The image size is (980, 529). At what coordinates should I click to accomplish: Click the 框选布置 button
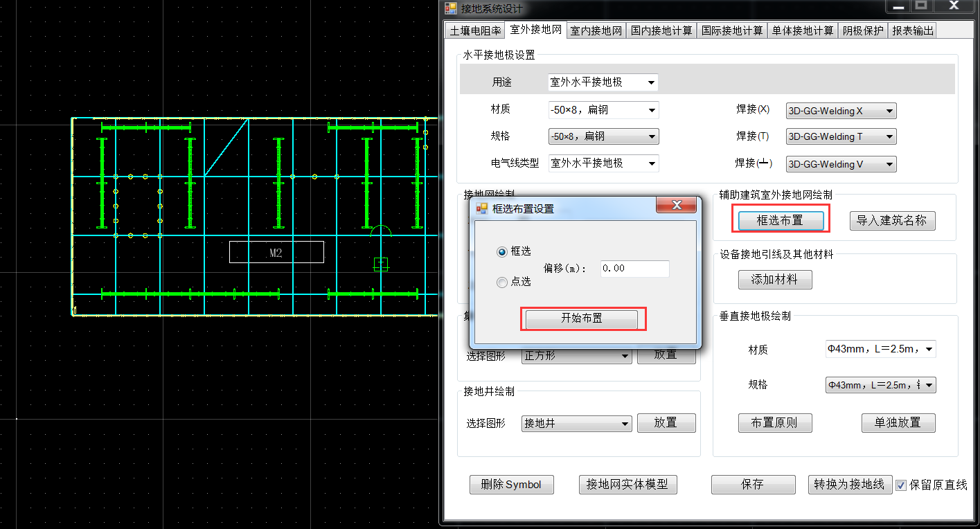tap(780, 221)
